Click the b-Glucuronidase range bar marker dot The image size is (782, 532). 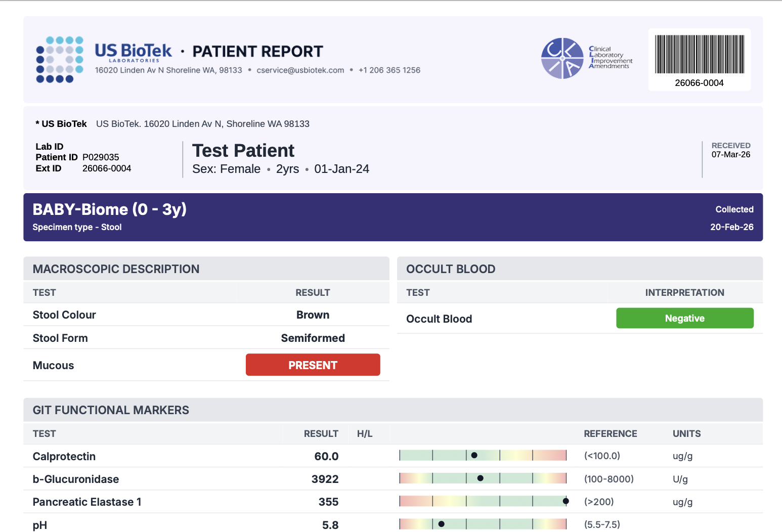click(x=480, y=478)
